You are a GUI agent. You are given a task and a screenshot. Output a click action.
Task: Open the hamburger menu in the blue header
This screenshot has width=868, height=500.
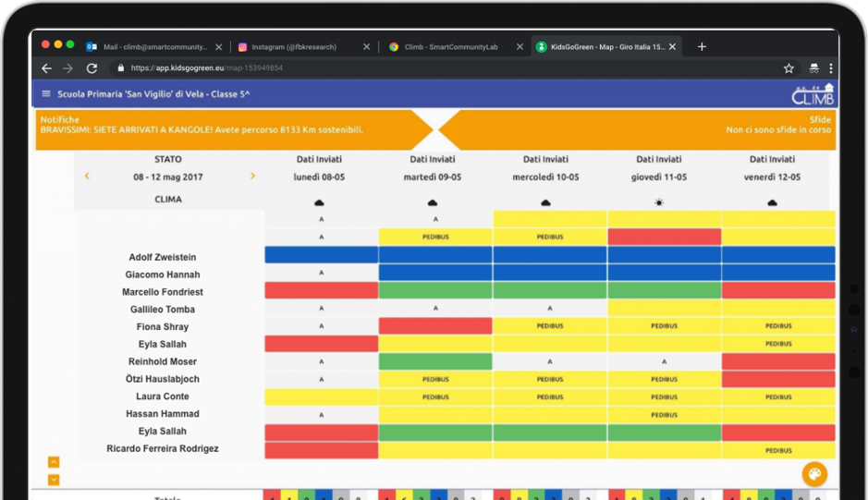46,93
